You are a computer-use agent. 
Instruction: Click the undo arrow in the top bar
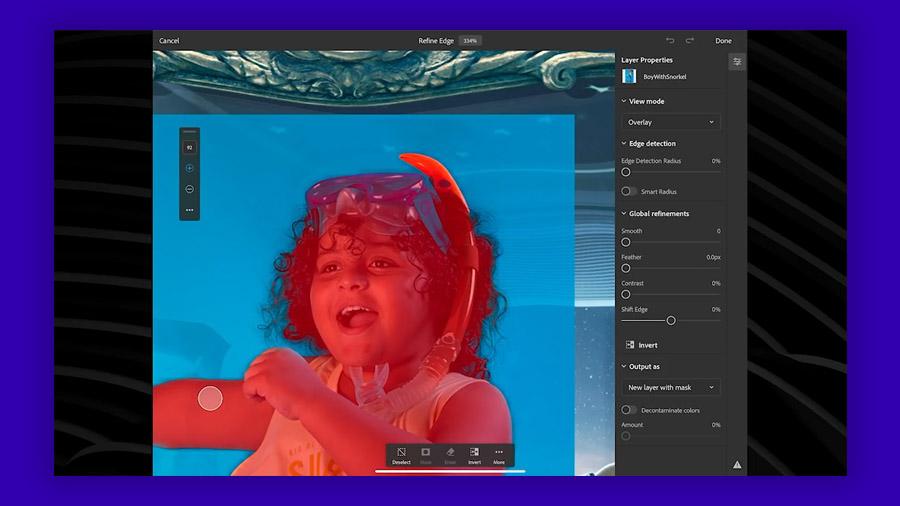pos(670,41)
